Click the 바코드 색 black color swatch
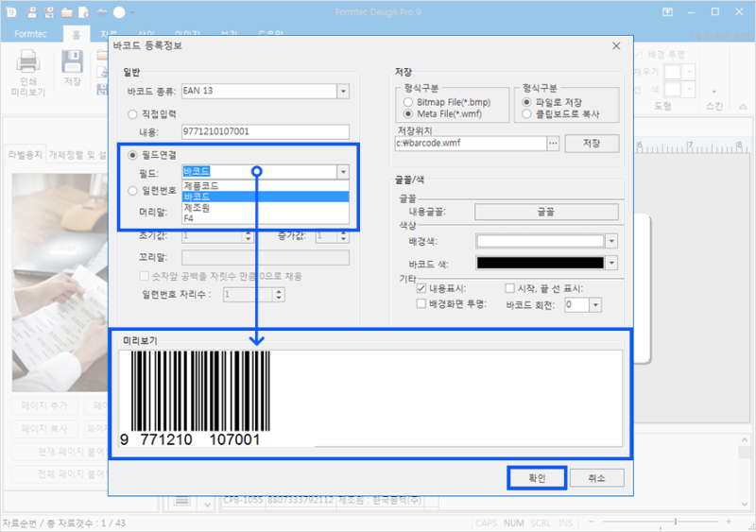The width and height of the screenshot is (756, 532). click(x=540, y=263)
